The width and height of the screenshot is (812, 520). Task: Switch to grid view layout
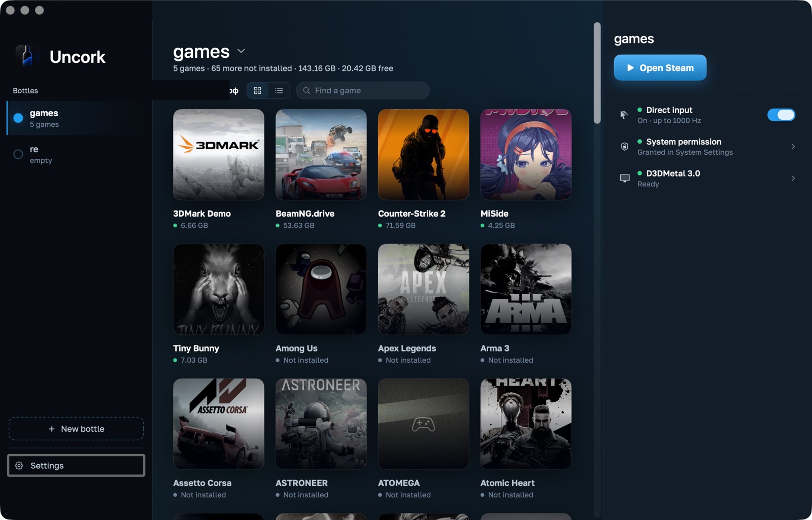tap(257, 90)
